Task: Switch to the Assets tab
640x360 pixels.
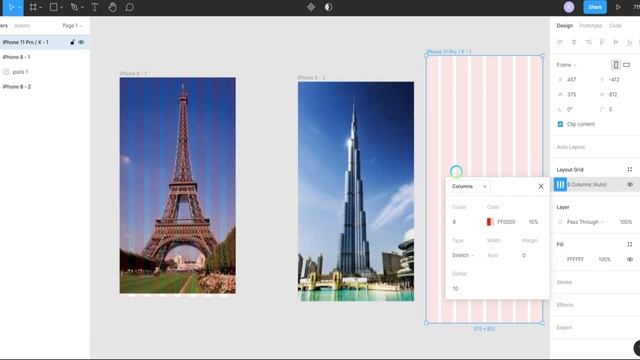Action: (x=22, y=26)
